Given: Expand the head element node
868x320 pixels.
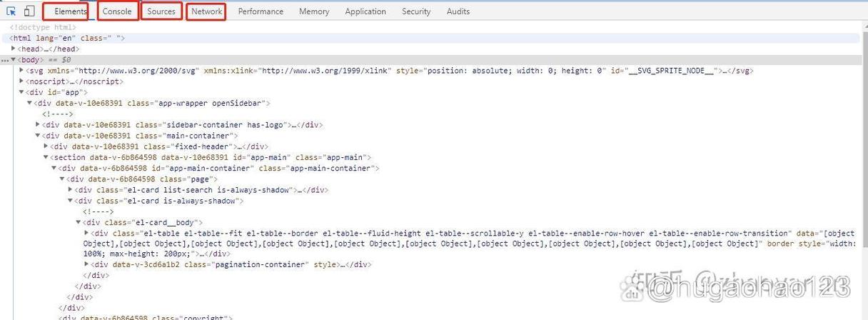Looking at the screenshot, I should 14,49.
